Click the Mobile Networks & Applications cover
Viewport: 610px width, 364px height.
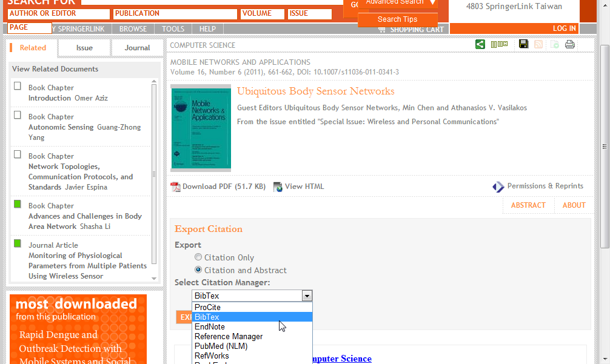[x=201, y=128]
